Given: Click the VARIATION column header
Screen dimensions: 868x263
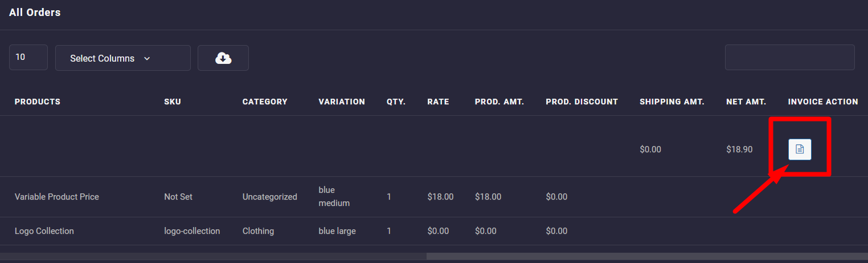Looking at the screenshot, I should click(x=342, y=102).
